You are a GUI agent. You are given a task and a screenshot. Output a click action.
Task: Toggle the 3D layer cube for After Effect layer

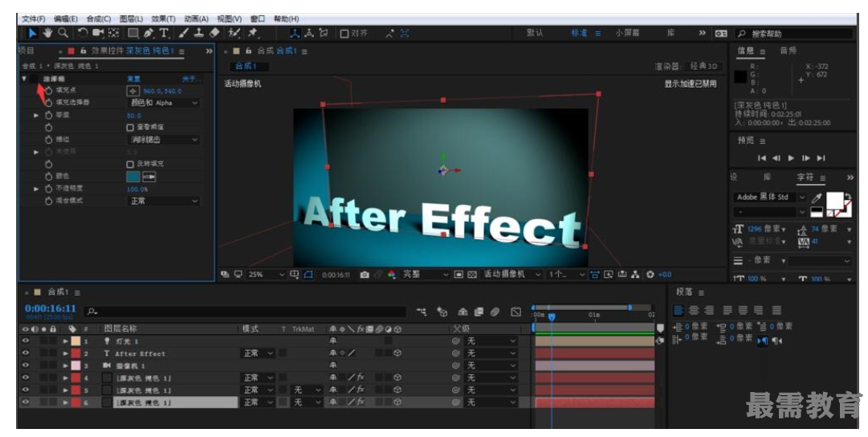[x=397, y=353]
